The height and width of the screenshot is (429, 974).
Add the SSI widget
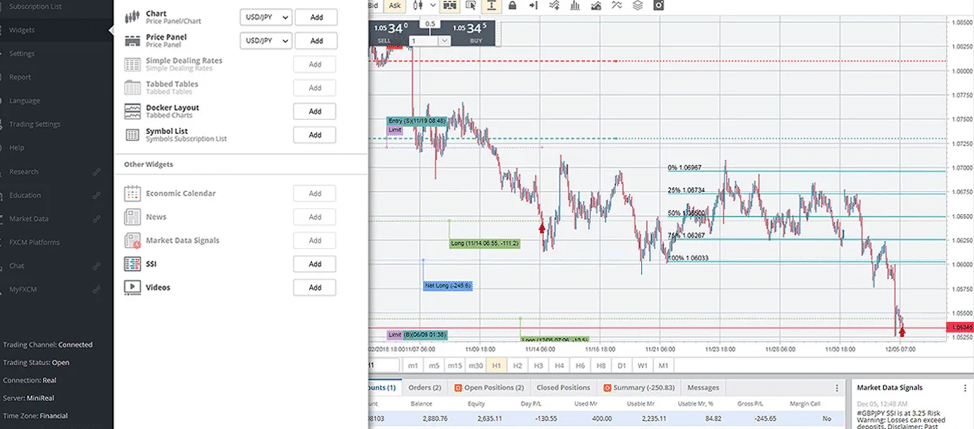pyautogui.click(x=315, y=264)
